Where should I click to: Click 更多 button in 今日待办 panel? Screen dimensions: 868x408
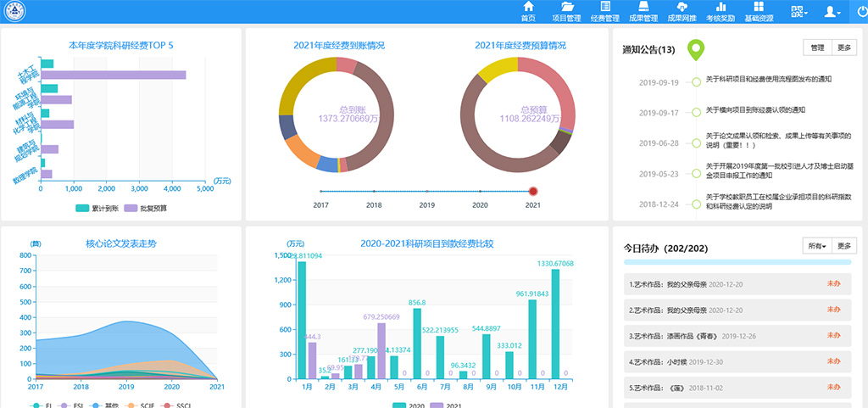click(x=843, y=246)
